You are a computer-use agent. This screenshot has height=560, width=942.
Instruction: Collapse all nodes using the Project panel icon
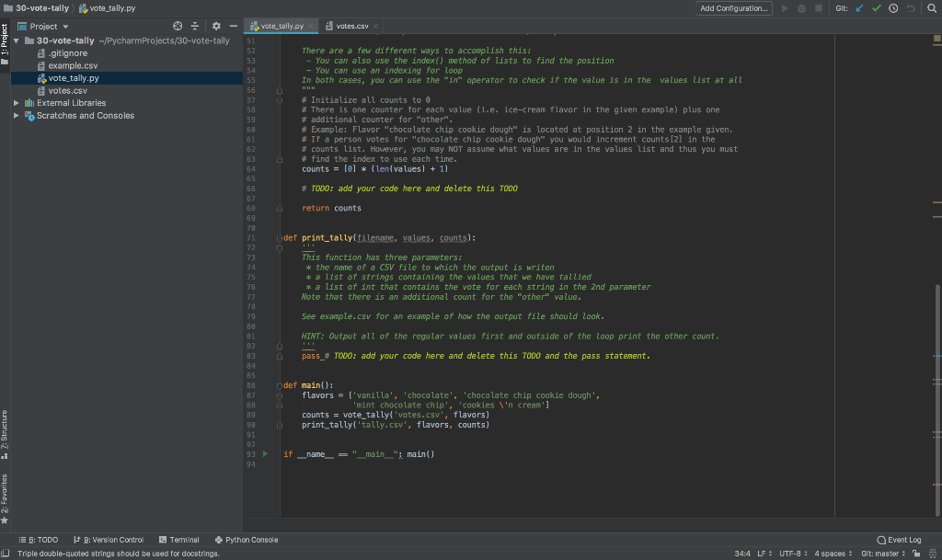click(x=194, y=26)
